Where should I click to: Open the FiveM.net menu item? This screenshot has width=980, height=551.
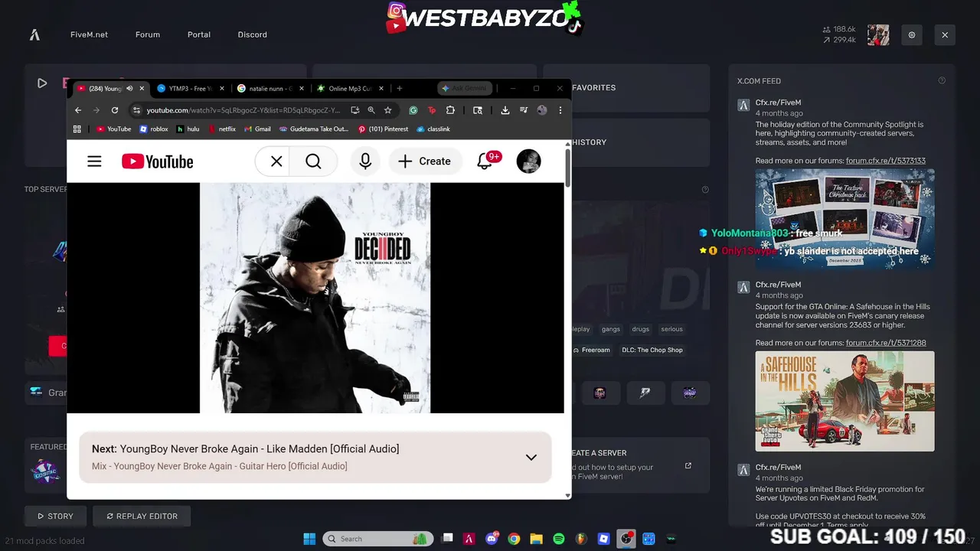coord(89,34)
